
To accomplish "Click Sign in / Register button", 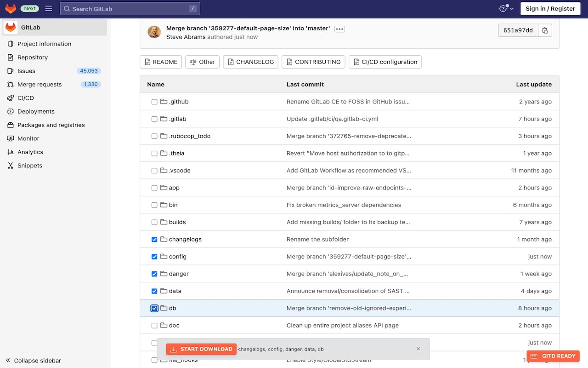I will pos(550,9).
